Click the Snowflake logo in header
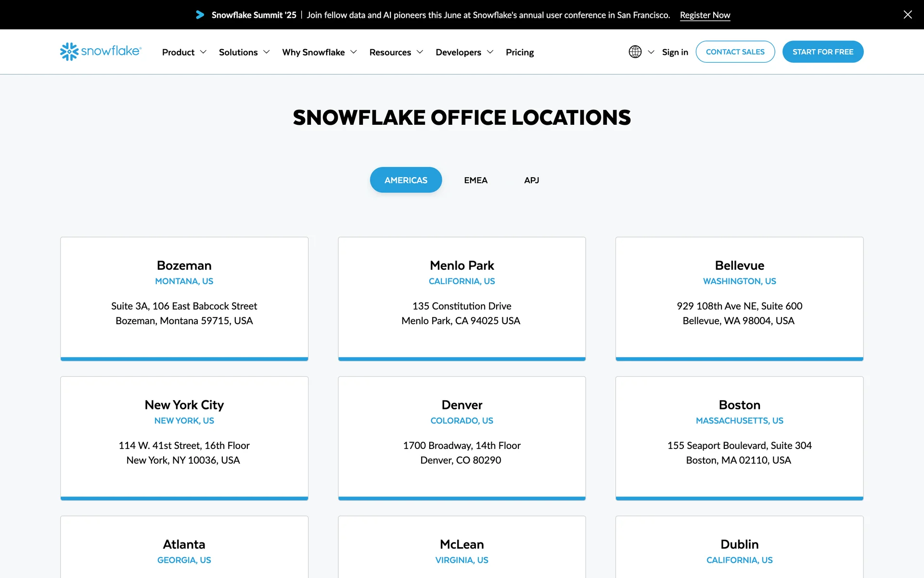The image size is (924, 578). coord(101,52)
